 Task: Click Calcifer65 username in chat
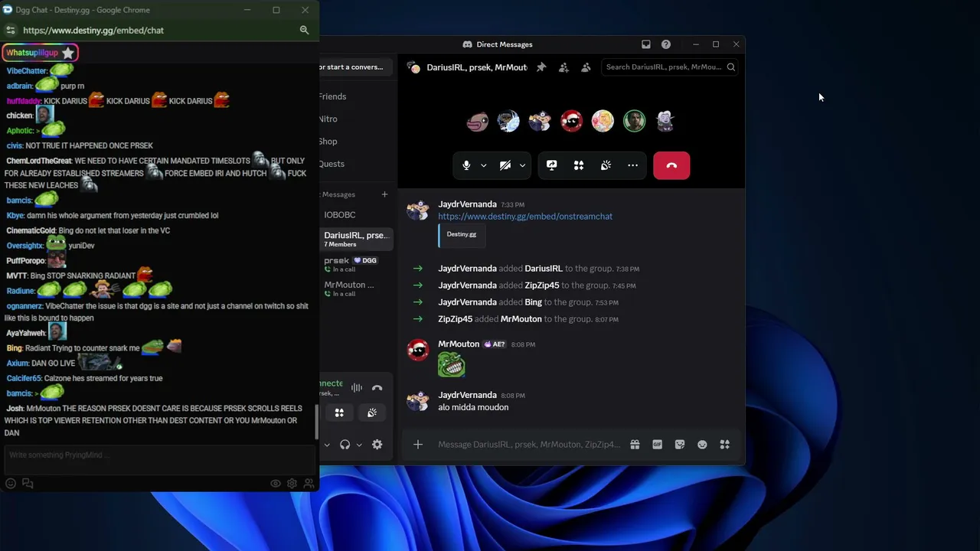[24, 379]
